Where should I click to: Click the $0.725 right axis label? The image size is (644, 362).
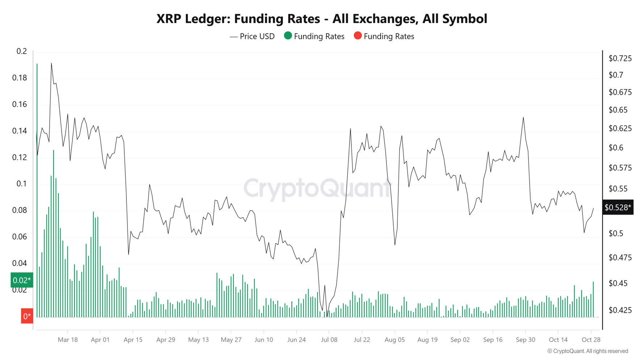point(620,58)
